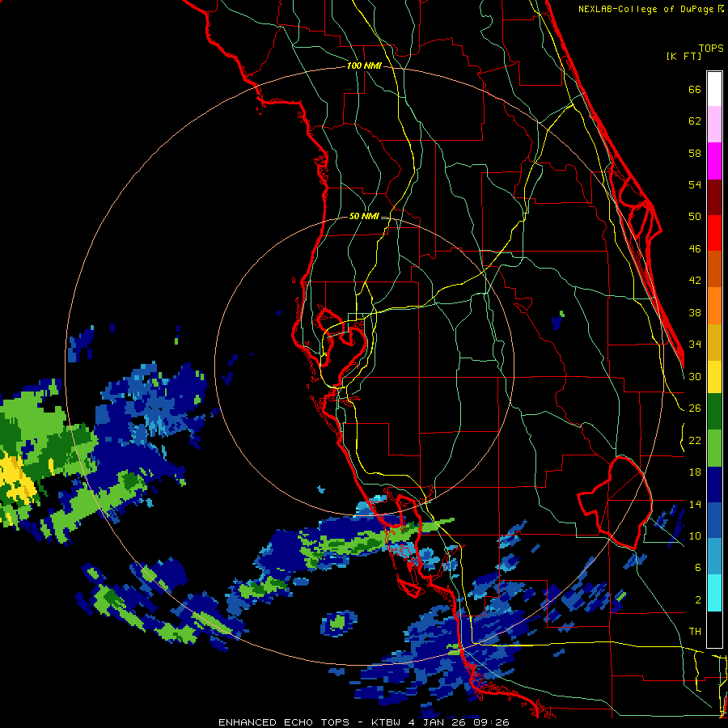Click the light green legend swatch
Image resolution: width=728 pixels, height=728 pixels.
[714, 448]
